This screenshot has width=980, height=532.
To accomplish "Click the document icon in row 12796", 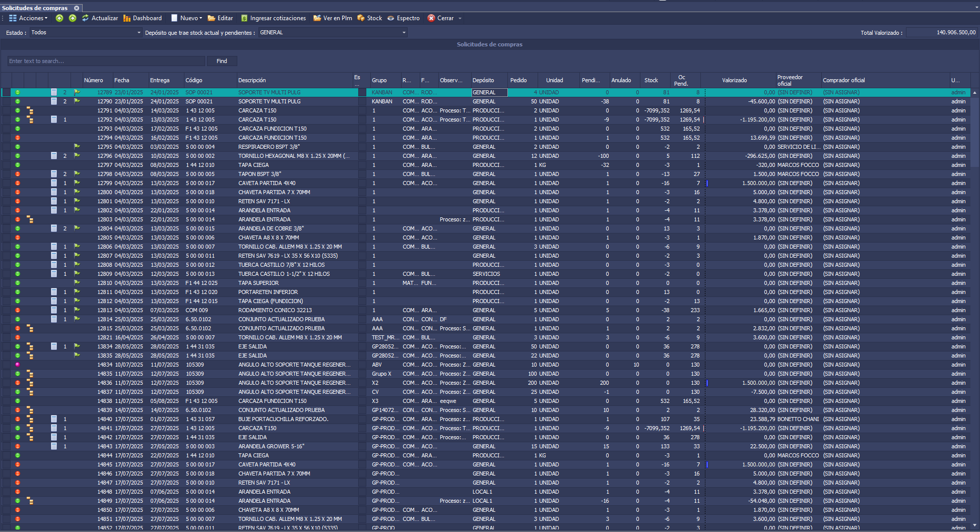I will [x=54, y=156].
